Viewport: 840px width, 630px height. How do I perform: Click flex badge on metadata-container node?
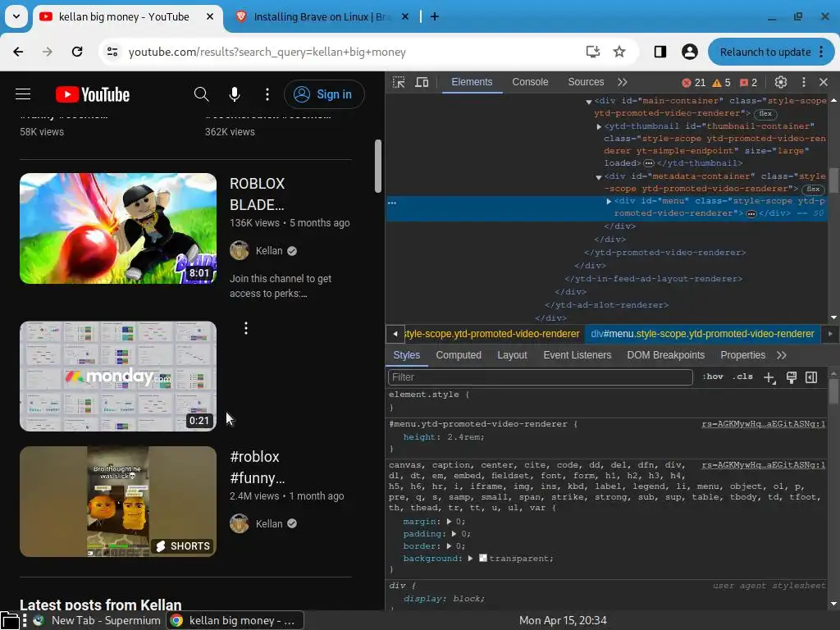813,189
